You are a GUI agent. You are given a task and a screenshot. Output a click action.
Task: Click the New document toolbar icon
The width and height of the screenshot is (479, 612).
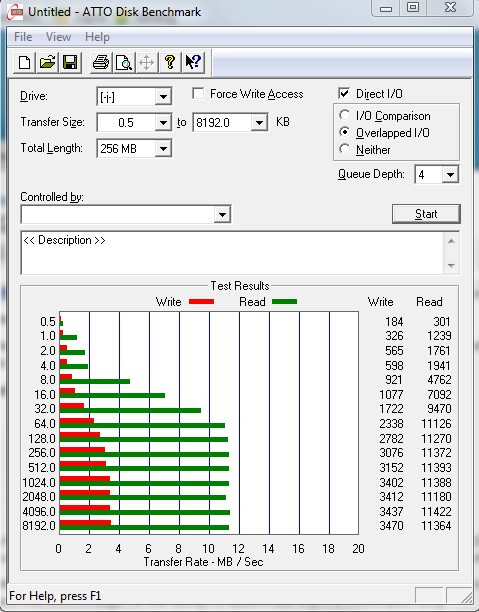pyautogui.click(x=24, y=62)
